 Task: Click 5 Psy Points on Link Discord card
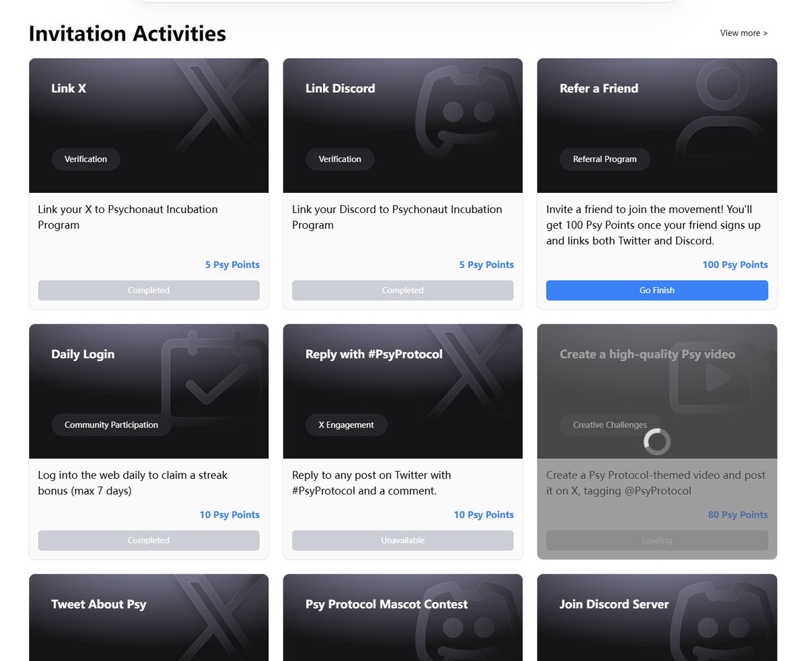point(487,265)
